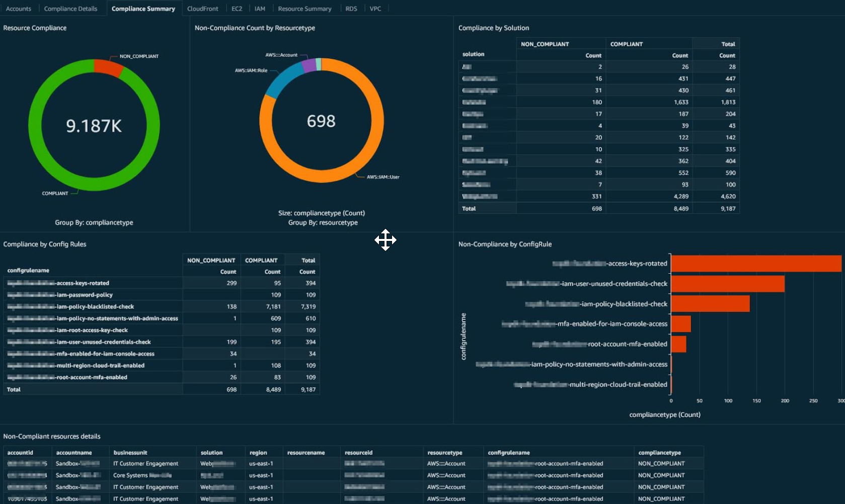Click the move handle icon between panels
This screenshot has height=504, width=845.
coord(386,240)
